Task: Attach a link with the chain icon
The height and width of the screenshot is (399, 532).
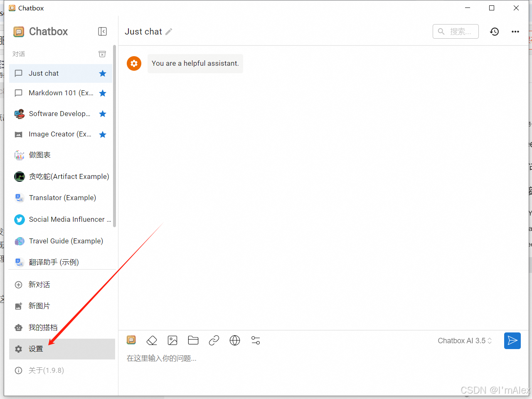Action: point(214,340)
